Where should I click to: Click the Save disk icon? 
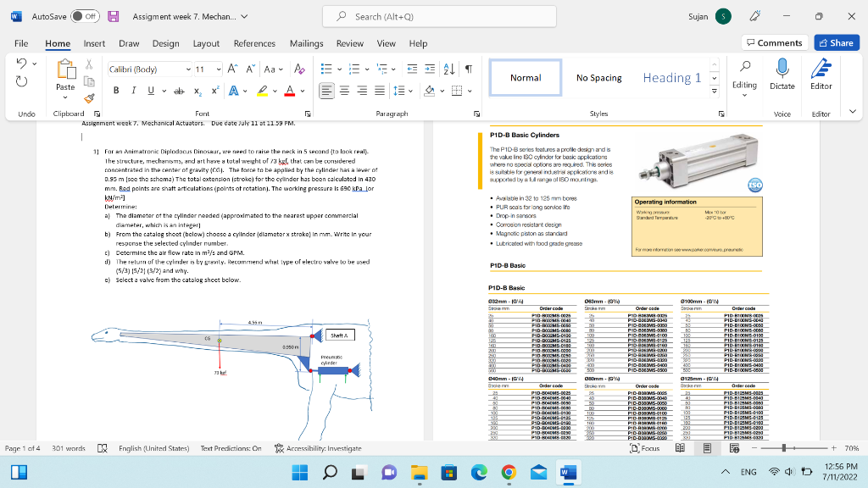(114, 17)
